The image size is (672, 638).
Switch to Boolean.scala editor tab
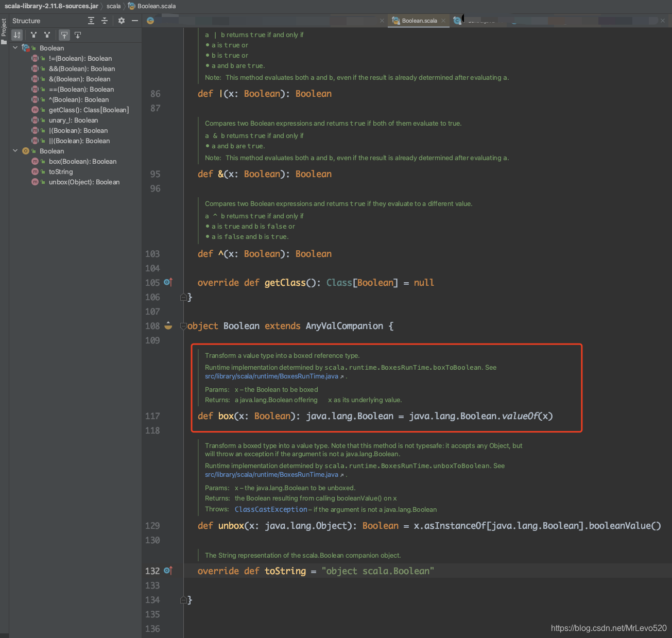419,21
